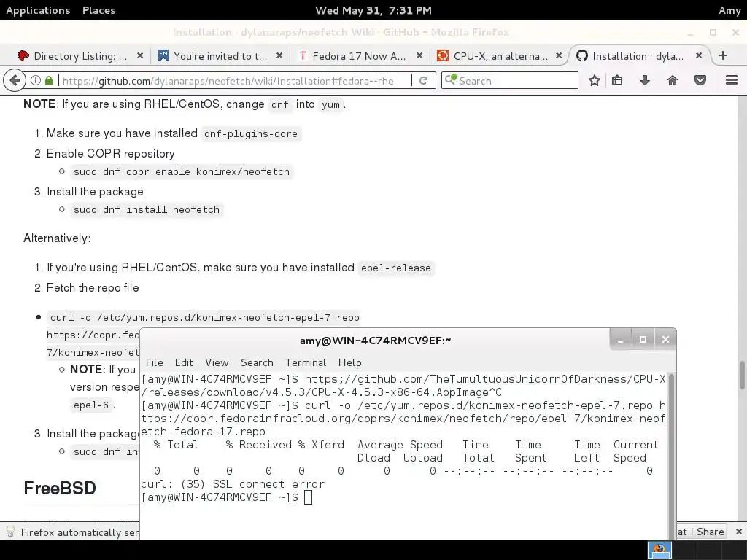Screen dimensions: 747x560
Task: Click 'sudo dnf install neofetch' code text
Action: point(147,209)
